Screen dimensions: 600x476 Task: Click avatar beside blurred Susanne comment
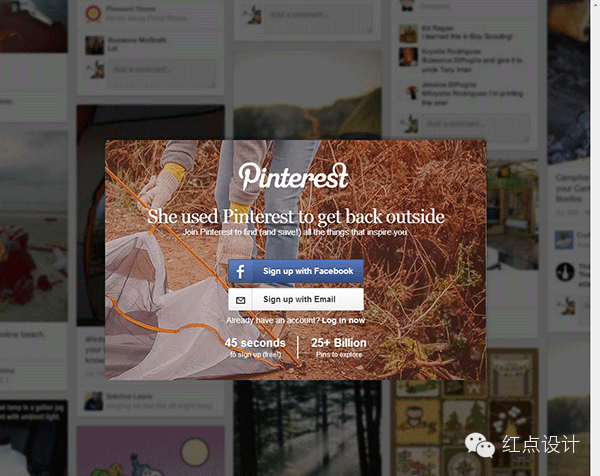[95, 46]
